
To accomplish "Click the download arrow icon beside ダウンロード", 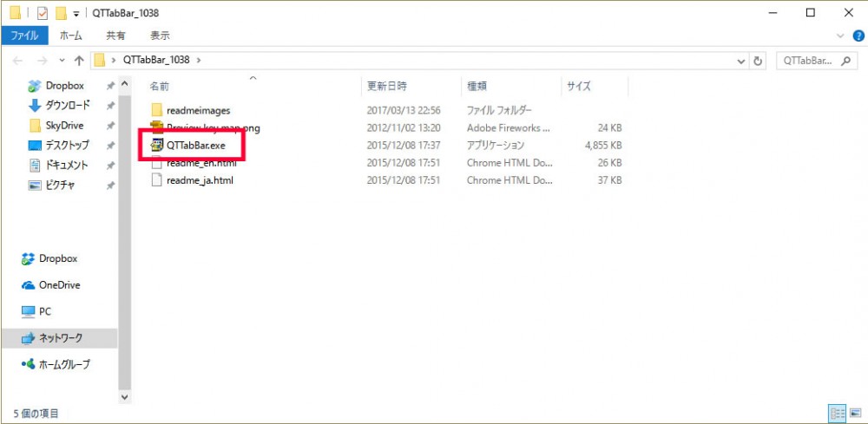I will (35, 105).
